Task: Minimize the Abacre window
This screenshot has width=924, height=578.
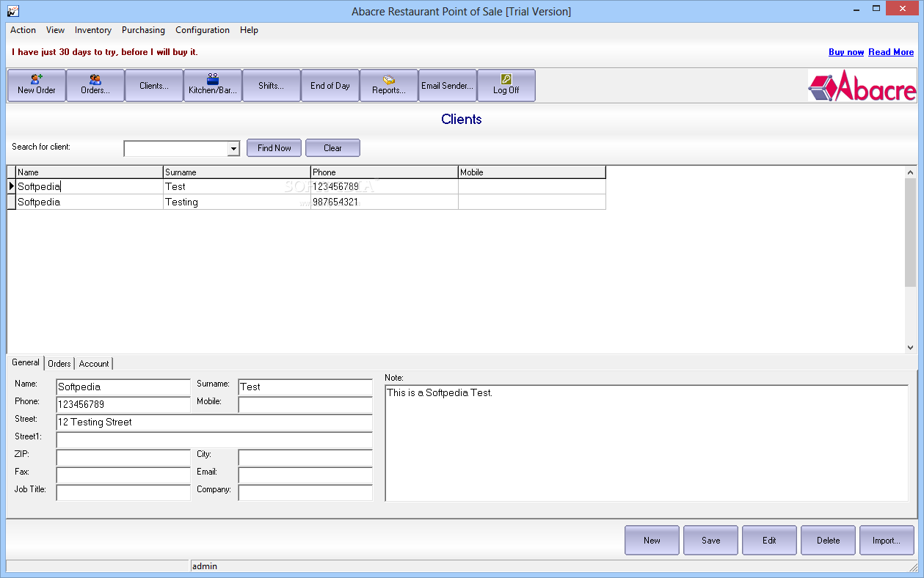Action: [855, 10]
